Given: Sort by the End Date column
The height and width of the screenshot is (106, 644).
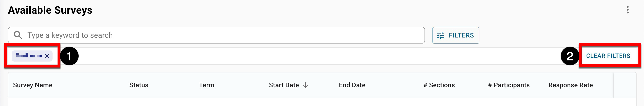Looking at the screenshot, I should [352, 85].
